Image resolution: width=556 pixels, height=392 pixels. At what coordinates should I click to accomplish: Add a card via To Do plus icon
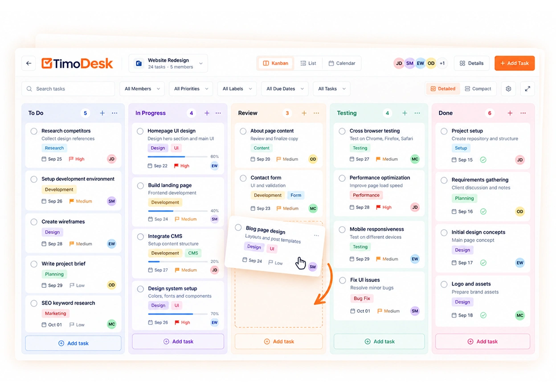point(102,113)
